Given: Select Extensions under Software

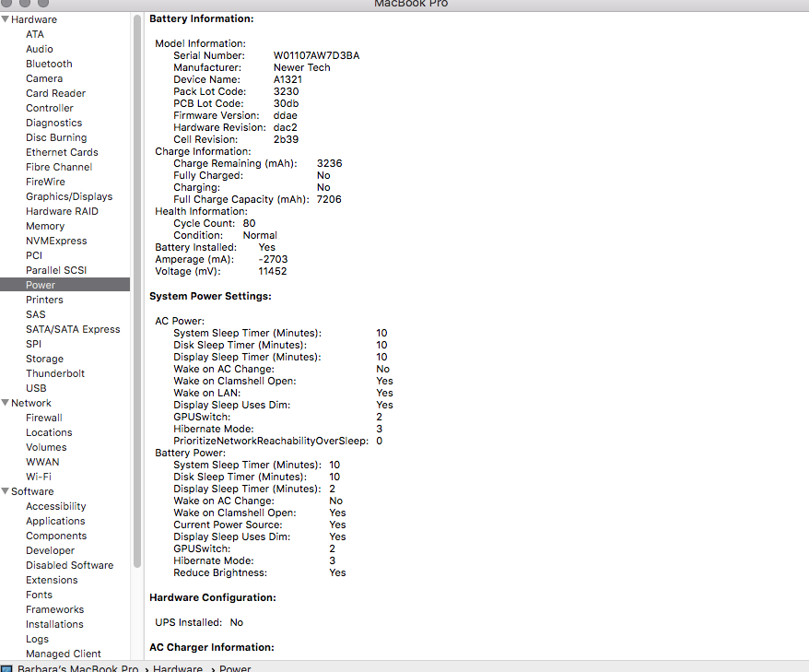Looking at the screenshot, I should (x=52, y=580).
